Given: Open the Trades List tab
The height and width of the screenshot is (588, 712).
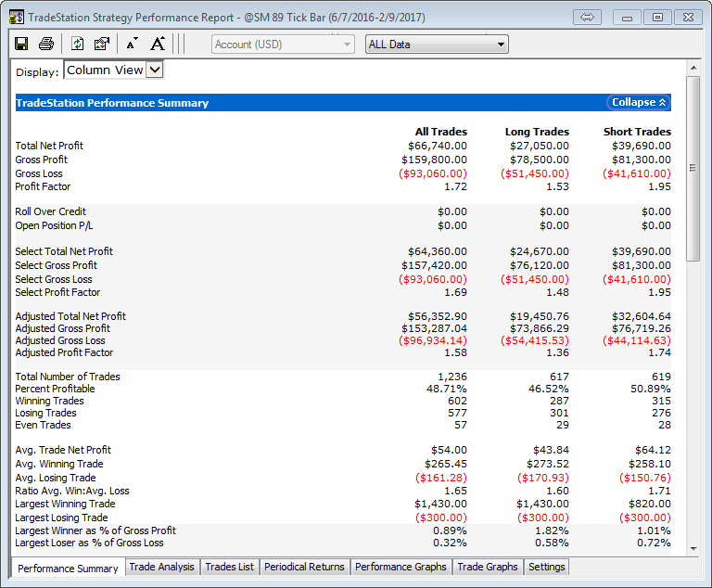Looking at the screenshot, I should point(229,567).
